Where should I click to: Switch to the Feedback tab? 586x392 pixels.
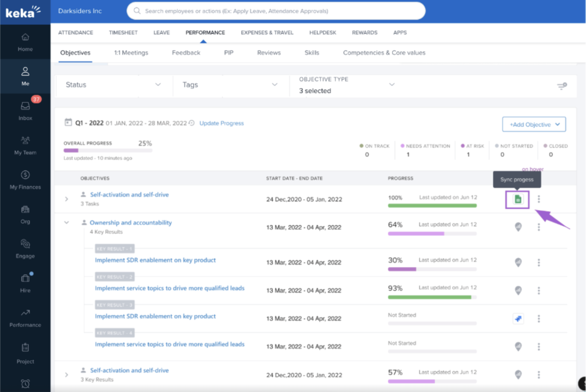(x=186, y=53)
